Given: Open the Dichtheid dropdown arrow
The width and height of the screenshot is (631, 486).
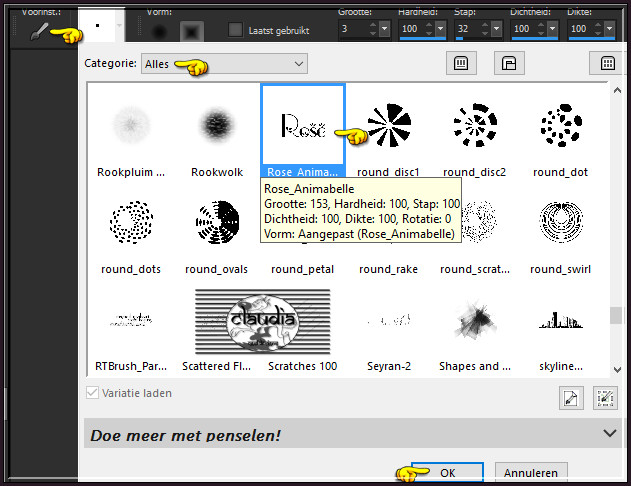Looking at the screenshot, I should click(x=553, y=29).
